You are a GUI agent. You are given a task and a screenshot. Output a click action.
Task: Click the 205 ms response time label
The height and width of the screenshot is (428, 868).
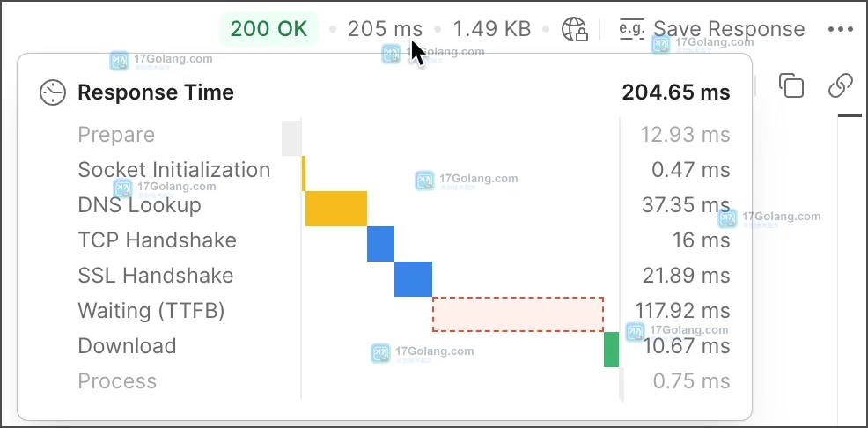coord(385,29)
